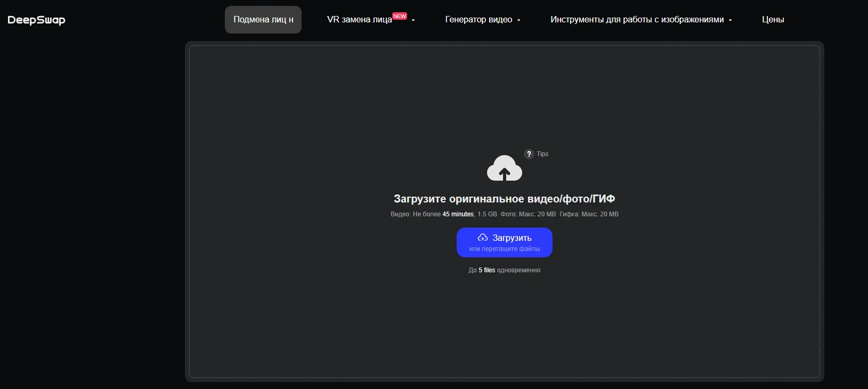Select the Подмена лиц н tab
Viewport: 868px width, 389px height.
(x=263, y=20)
